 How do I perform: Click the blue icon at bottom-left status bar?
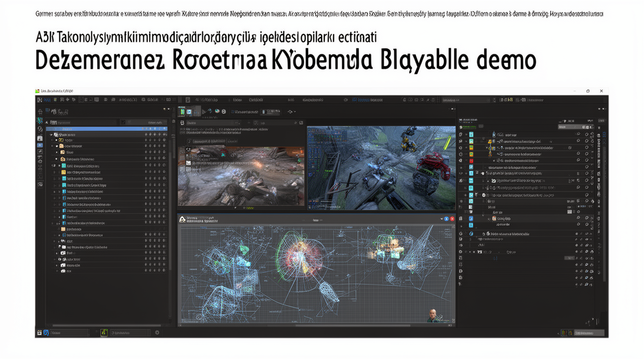[46, 332]
